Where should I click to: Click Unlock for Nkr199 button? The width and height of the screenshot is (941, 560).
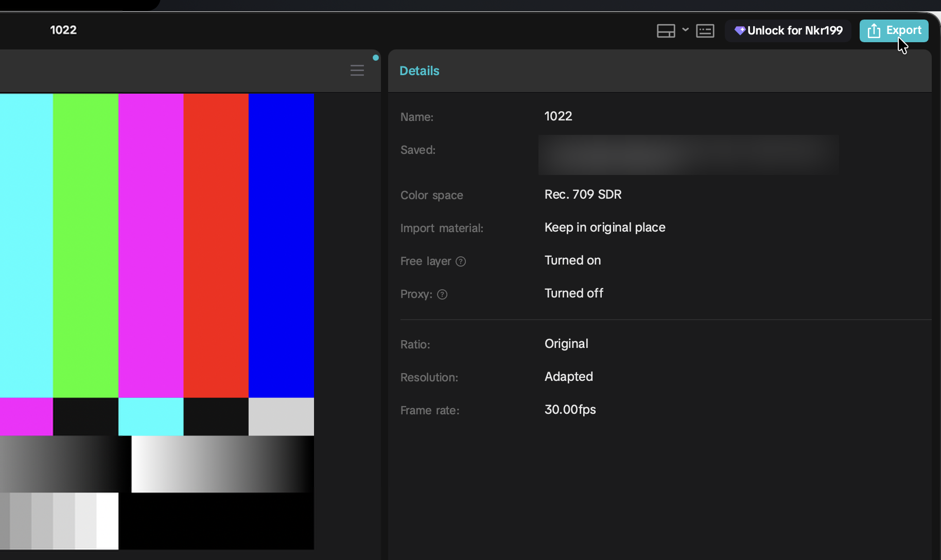point(788,30)
